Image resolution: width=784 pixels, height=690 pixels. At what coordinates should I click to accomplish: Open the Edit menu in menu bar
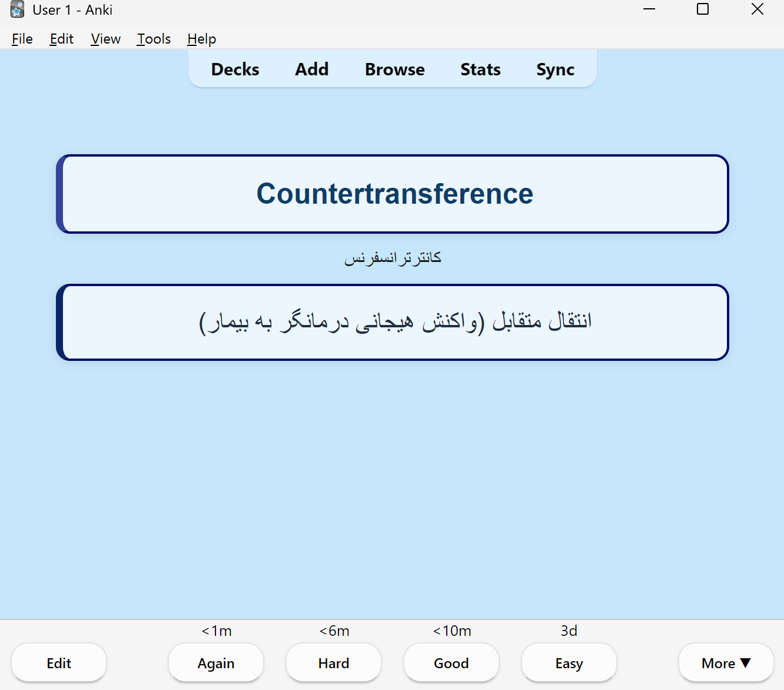coord(62,39)
